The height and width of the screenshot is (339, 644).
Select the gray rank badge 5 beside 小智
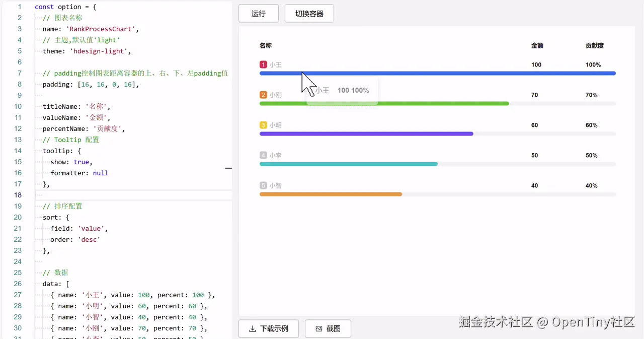coord(263,185)
